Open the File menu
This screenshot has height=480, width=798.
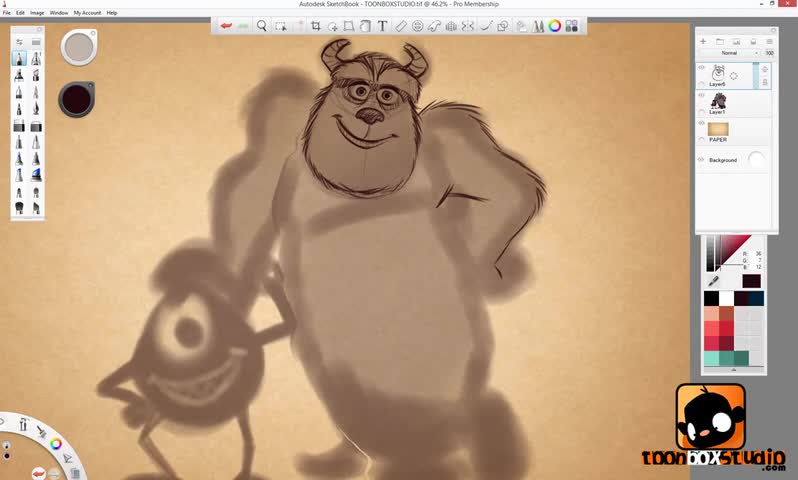(x=7, y=13)
